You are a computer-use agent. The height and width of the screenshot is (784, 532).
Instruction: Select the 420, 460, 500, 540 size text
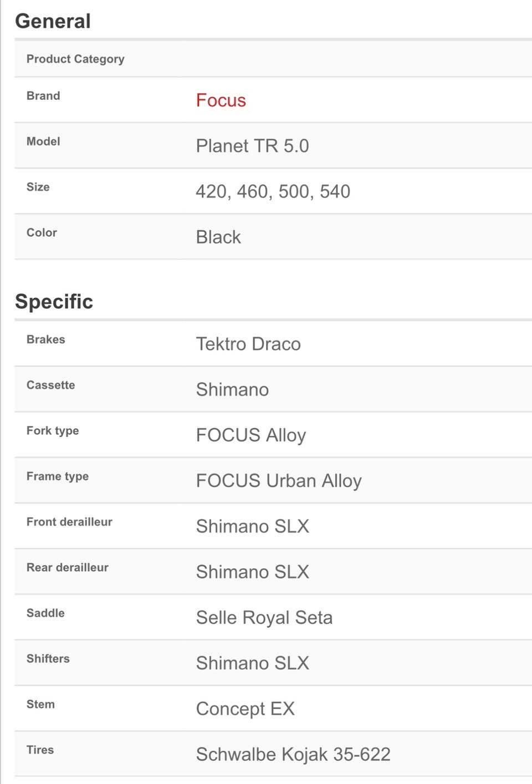pos(273,191)
